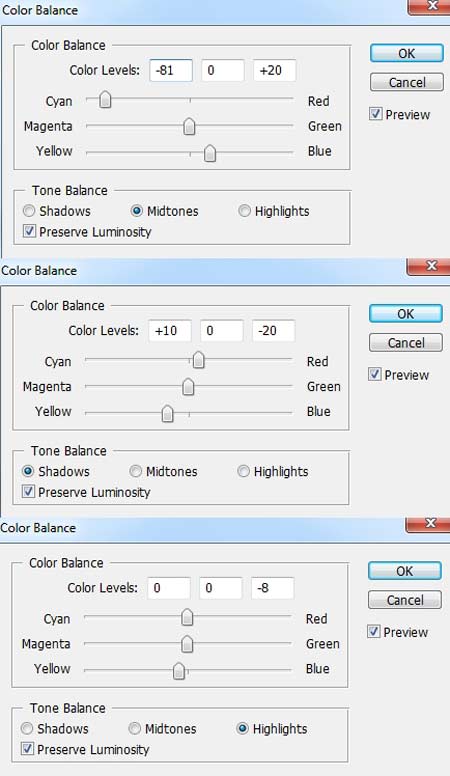Click Yellow-Blue slider handle in bottom dialog
The height and width of the screenshot is (776, 450).
179,671
